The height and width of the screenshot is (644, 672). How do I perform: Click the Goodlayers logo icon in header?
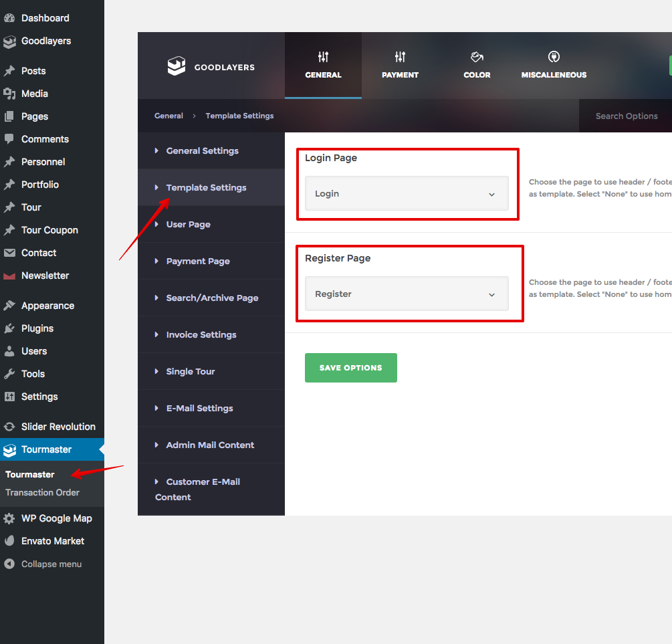[176, 66]
